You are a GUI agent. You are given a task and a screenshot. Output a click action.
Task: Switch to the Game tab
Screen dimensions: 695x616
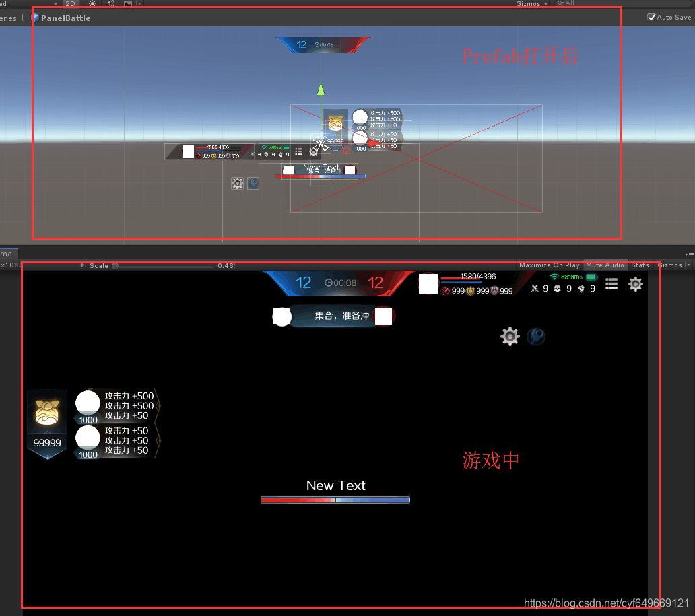(9, 254)
